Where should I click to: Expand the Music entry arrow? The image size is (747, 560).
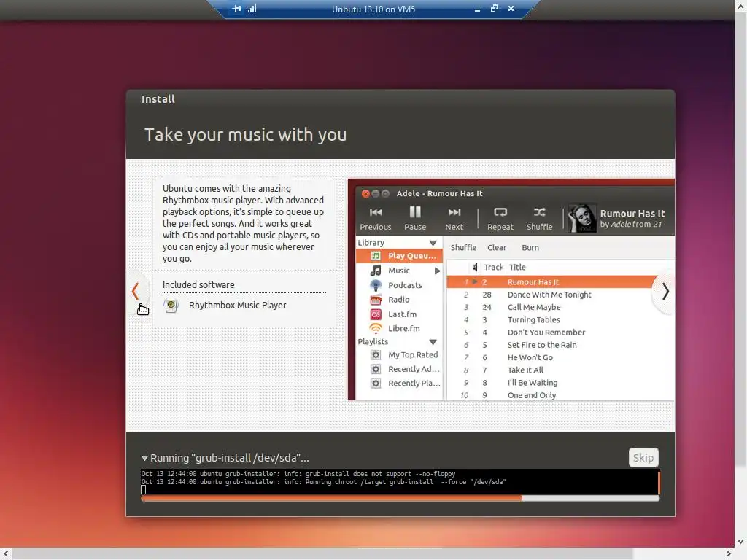coord(438,271)
